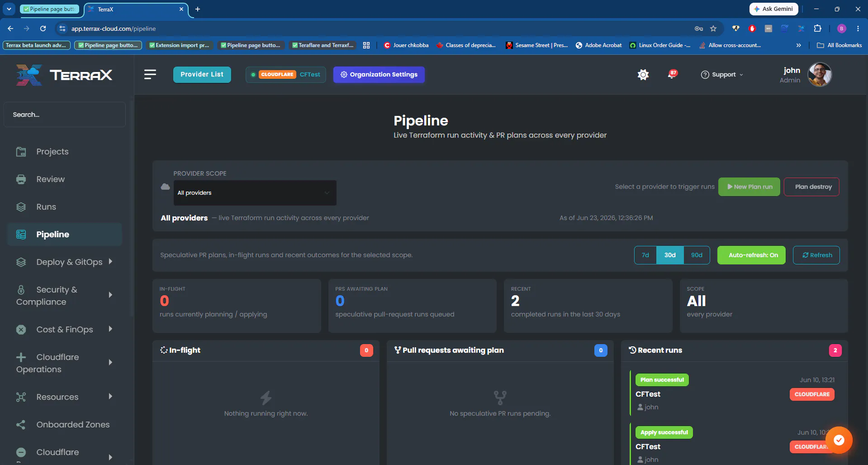This screenshot has width=868, height=465.
Task: Click the TerraX logo
Action: coord(64,75)
